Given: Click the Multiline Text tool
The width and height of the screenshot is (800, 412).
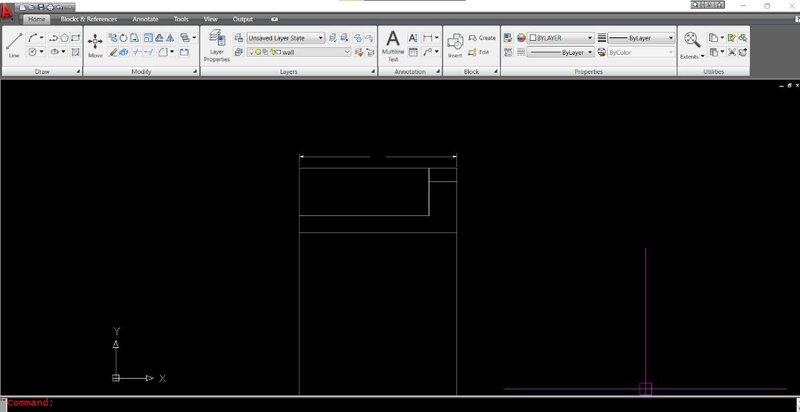Looking at the screenshot, I should click(393, 46).
